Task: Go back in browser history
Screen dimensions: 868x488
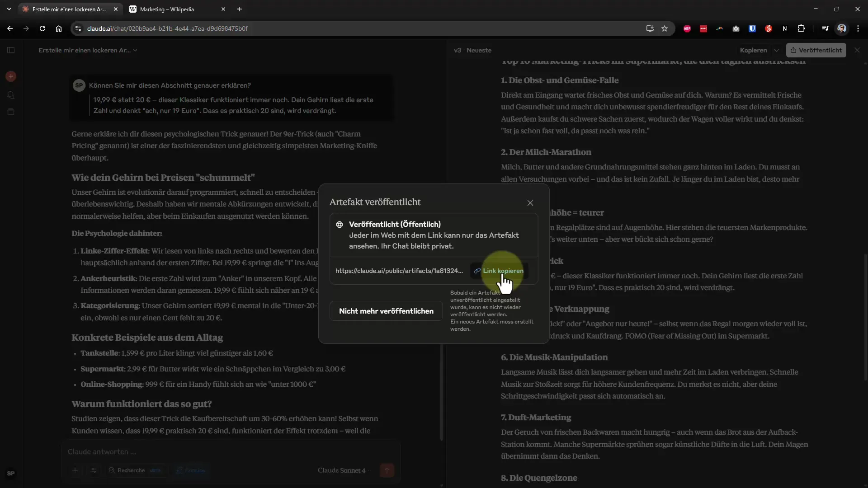Action: pos(10,28)
